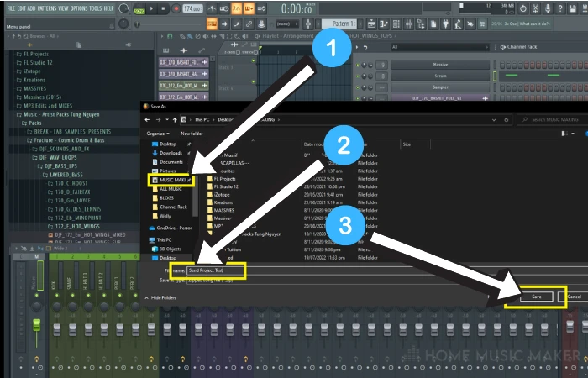Expand the FL Projects folder in browser
Image resolution: width=588 pixels, height=378 pixels.
[x=33, y=54]
